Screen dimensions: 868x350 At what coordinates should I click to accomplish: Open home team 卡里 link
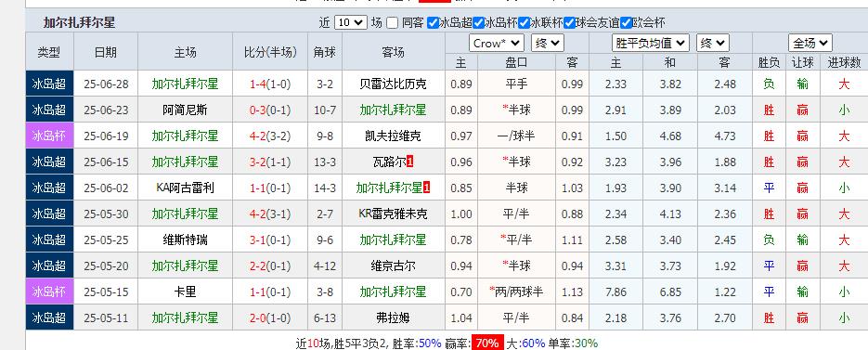(x=185, y=292)
